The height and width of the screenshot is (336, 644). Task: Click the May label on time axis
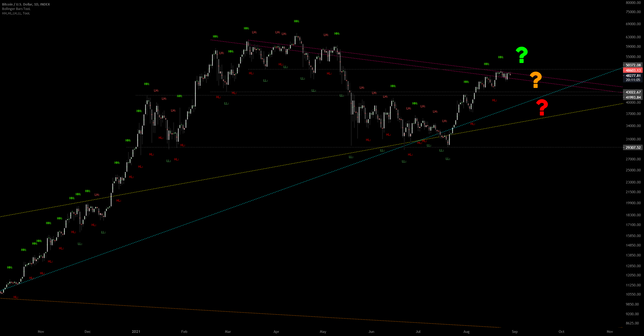pyautogui.click(x=323, y=332)
